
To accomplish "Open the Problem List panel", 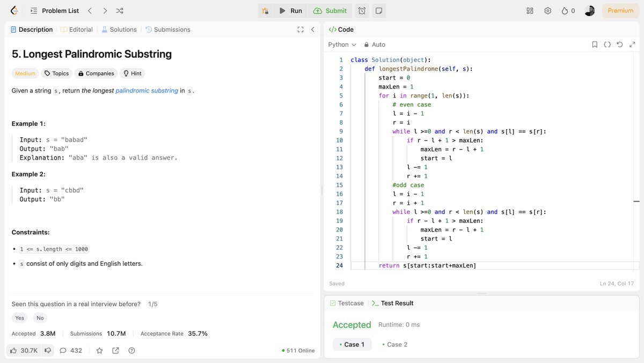I will [55, 11].
